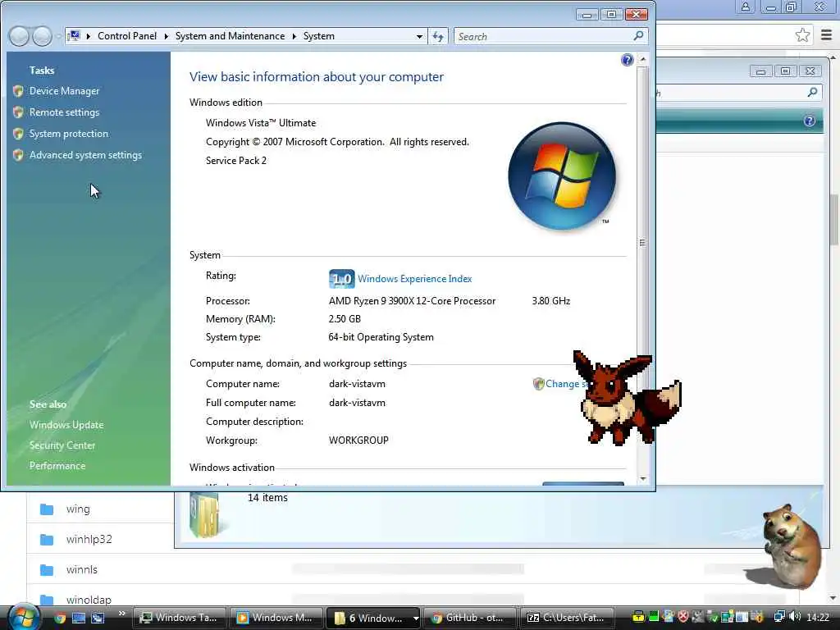Click the System window vertical scrollbar thumb
Viewport: 840px width, 630px height.
point(643,242)
